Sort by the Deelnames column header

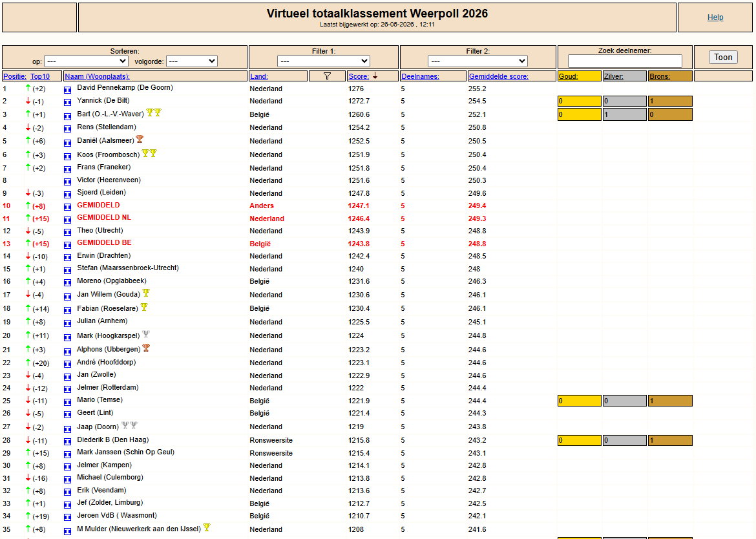click(x=421, y=76)
